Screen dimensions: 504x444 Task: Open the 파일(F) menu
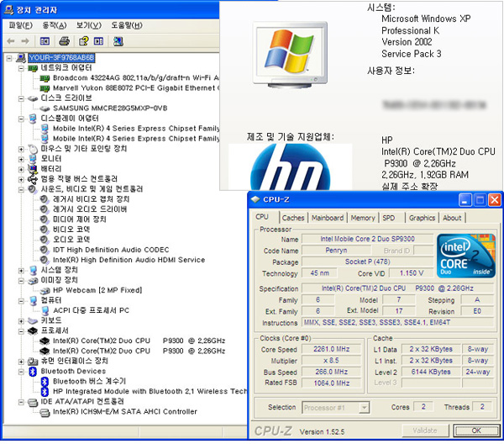20,25
